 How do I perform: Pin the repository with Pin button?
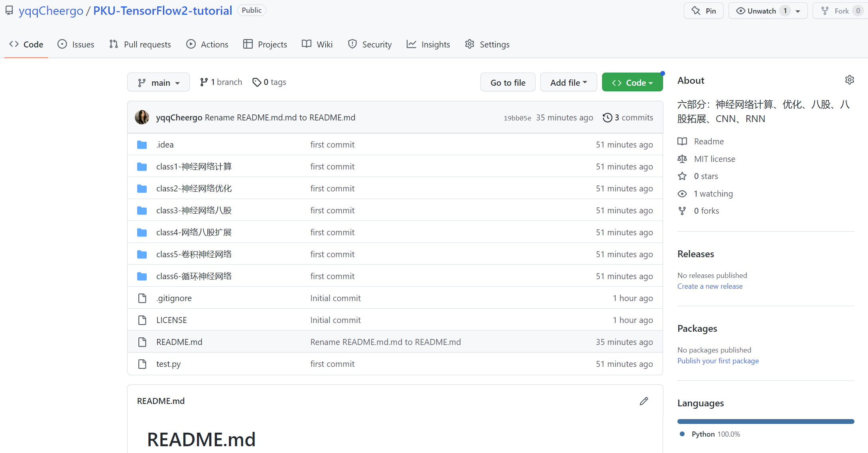coord(704,11)
